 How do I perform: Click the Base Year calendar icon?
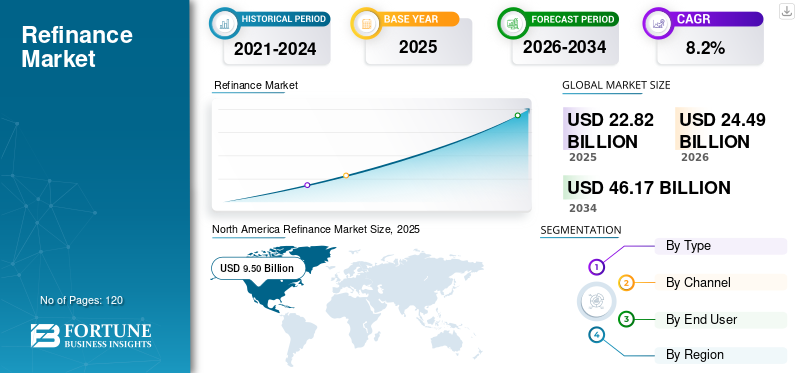coord(366,23)
